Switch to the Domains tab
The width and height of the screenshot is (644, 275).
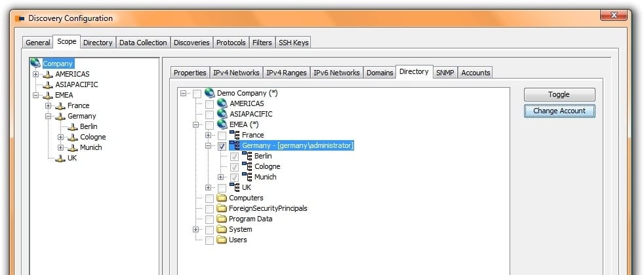[380, 73]
